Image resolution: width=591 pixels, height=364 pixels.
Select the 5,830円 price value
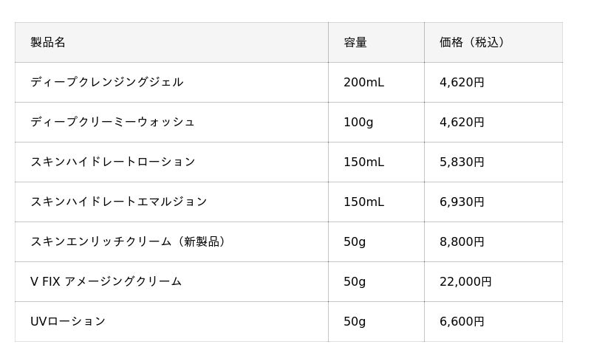462,162
